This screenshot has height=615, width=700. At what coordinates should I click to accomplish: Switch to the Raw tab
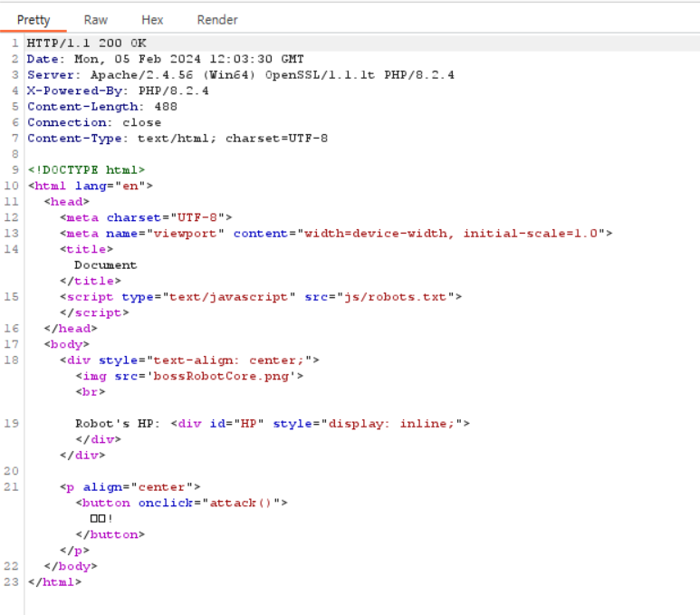[x=95, y=20]
